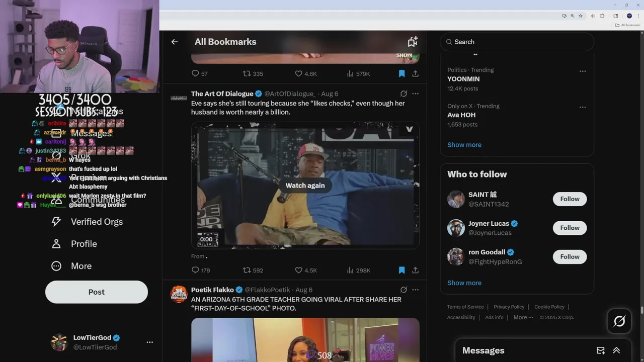Open the Chrome side panel search icon
Screen dimensions: 644x362
click(x=615, y=16)
